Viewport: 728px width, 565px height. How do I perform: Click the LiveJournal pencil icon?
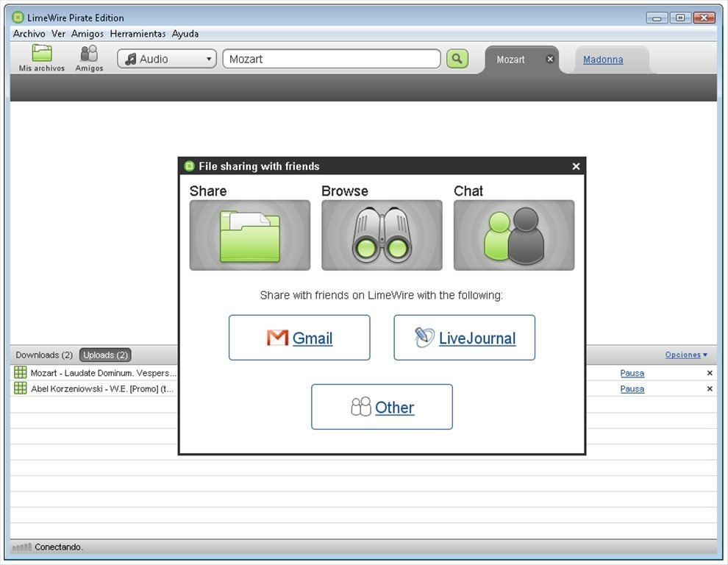click(x=424, y=338)
